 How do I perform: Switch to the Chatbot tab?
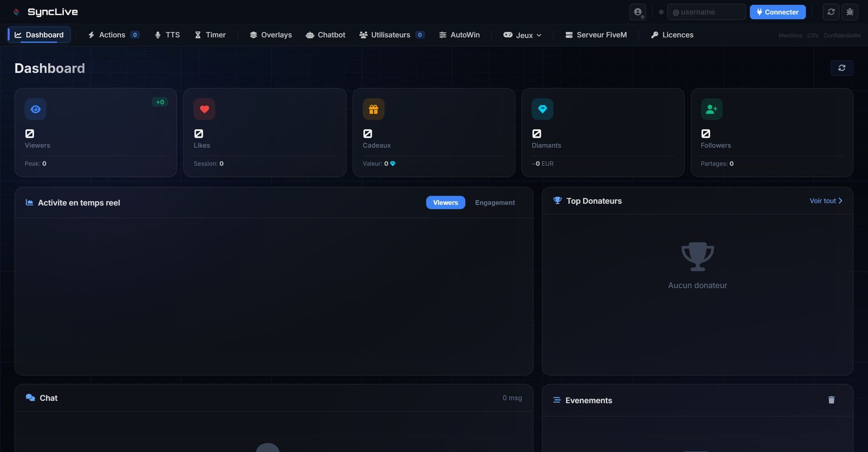click(x=325, y=35)
